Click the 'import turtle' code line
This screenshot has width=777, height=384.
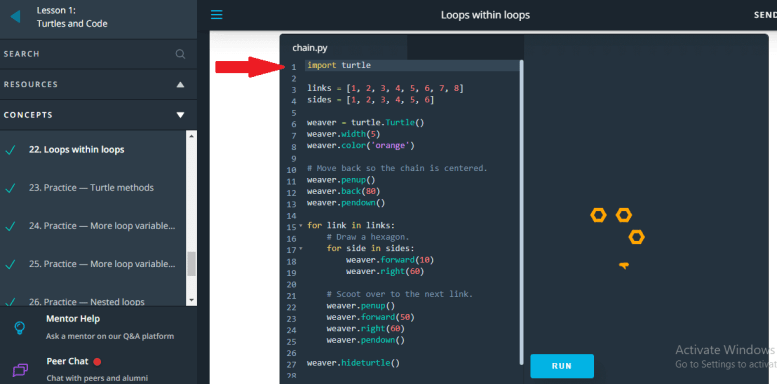(x=339, y=65)
